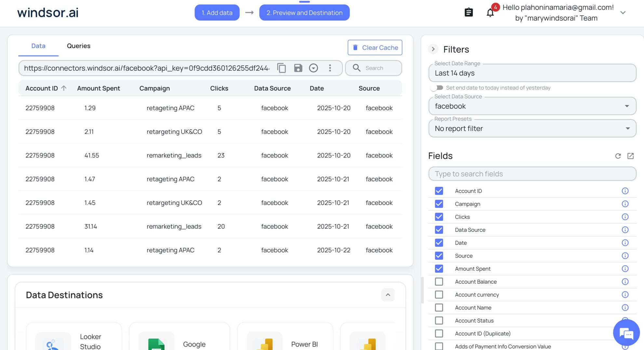Switch to the Data tab
This screenshot has width=644, height=350.
click(38, 46)
